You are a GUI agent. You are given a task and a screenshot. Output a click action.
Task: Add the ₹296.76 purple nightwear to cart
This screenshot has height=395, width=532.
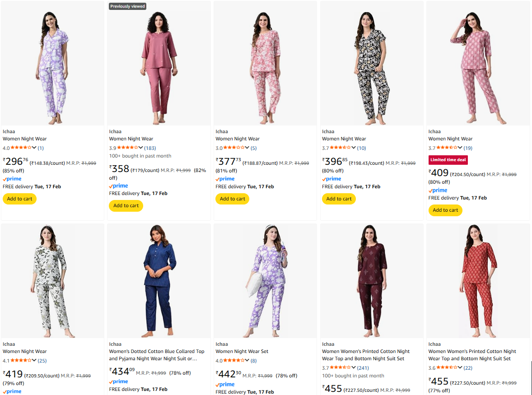[20, 199]
